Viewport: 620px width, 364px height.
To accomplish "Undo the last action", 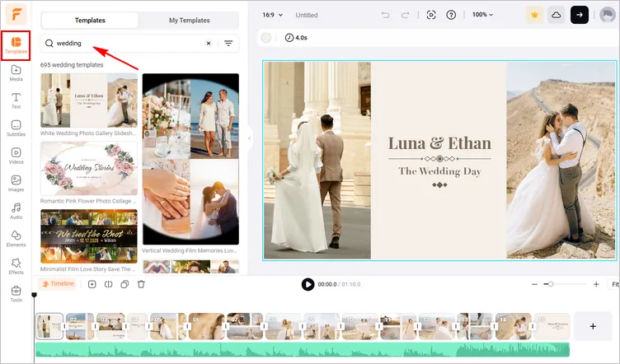I will click(385, 15).
